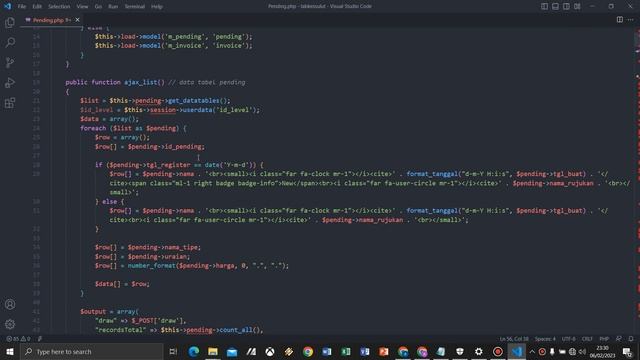Open the Extensions view
640x360 pixels.
pos(10,102)
